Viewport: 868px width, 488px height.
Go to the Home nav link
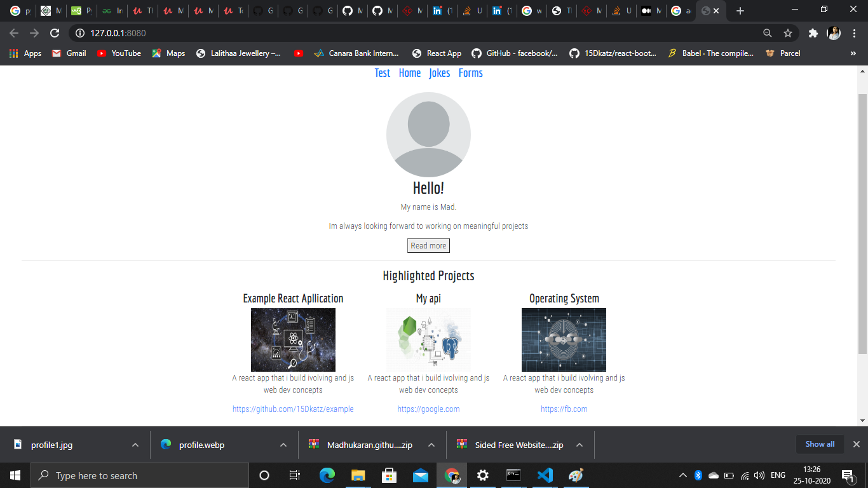[x=410, y=73]
